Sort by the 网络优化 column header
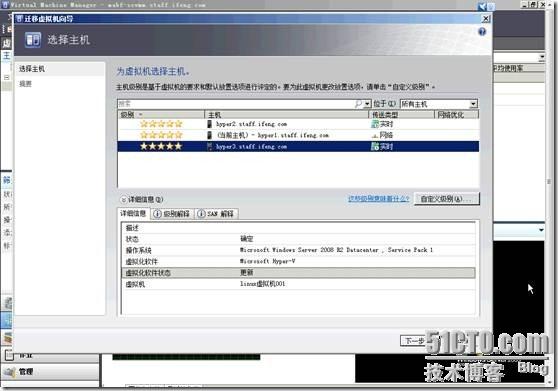The width and height of the screenshot is (558, 391). click(x=457, y=115)
